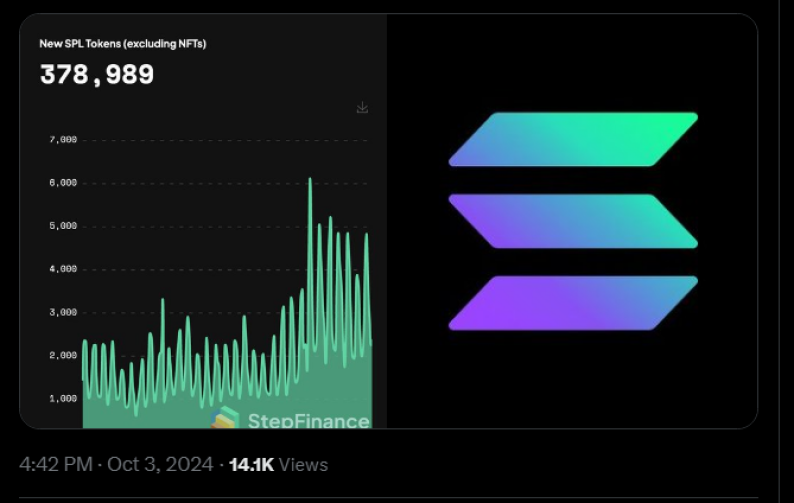Click the 3,000 y-axis label
This screenshot has height=503, width=794.
click(63, 312)
